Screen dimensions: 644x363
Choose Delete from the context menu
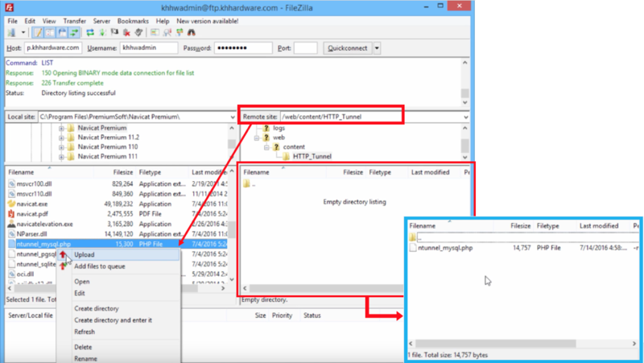(x=118, y=347)
